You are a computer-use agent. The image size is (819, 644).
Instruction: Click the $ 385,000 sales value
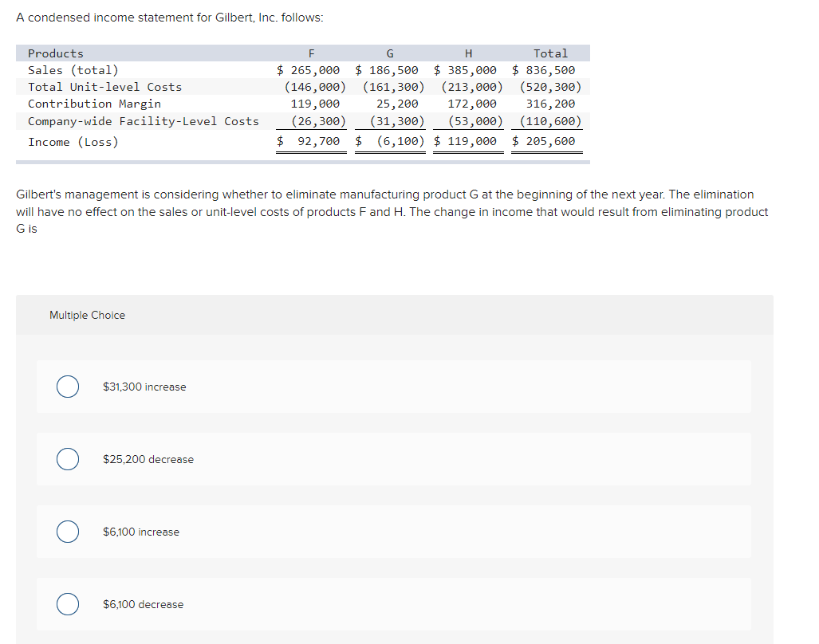(465, 70)
